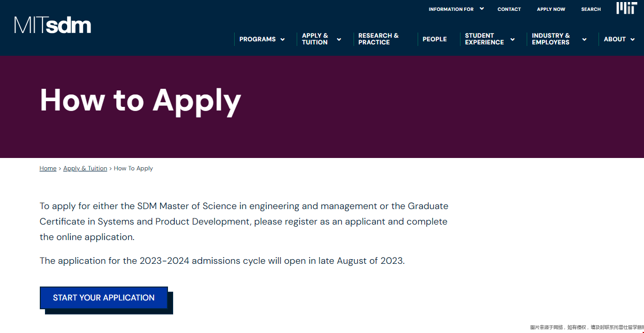644x333 pixels.
Task: Expand the Industry & Employers chevron
Action: [585, 40]
